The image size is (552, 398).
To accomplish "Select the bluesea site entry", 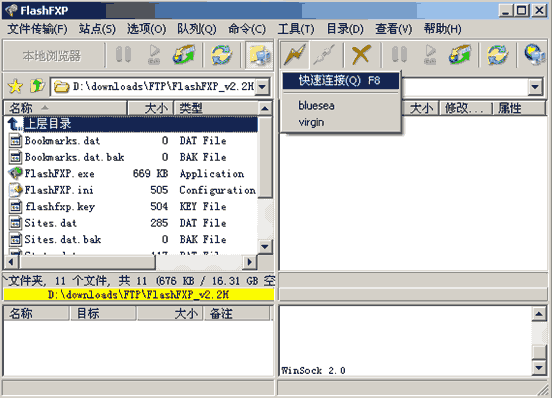I will (x=341, y=106).
